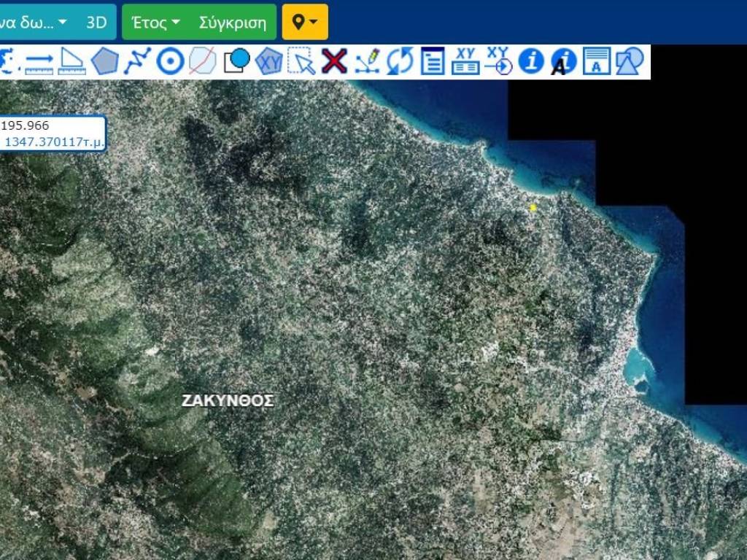Click the red X delete tool
747x560 pixels.
[334, 62]
